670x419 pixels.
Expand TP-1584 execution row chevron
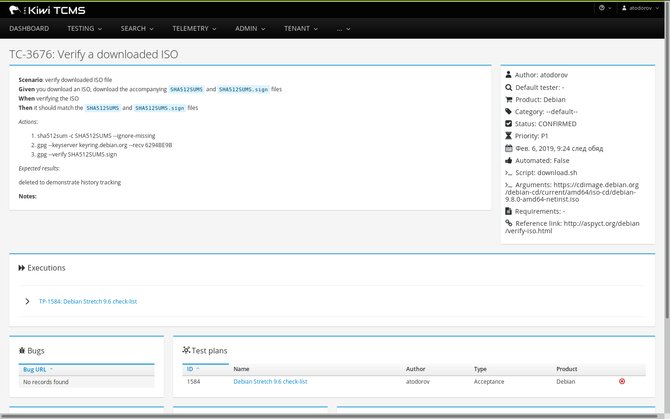click(x=27, y=301)
